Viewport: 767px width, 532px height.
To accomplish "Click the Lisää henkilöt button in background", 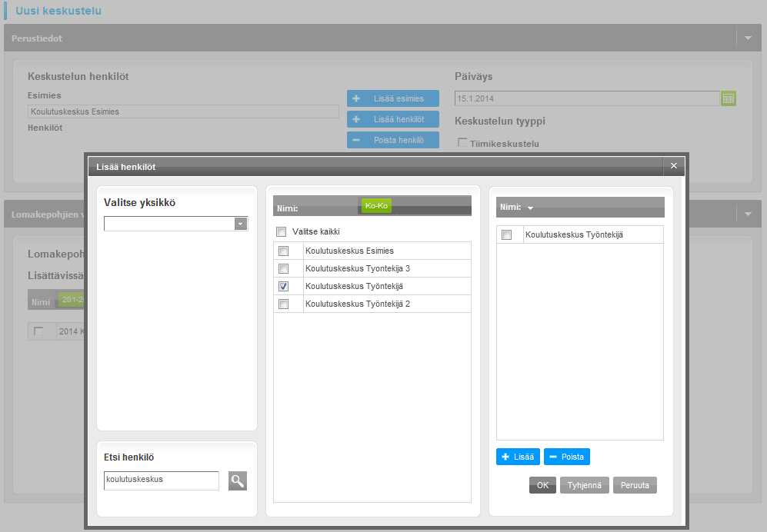I will [393, 119].
